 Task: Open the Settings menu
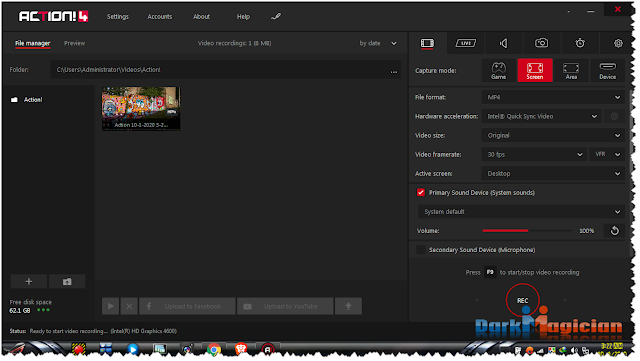118,17
